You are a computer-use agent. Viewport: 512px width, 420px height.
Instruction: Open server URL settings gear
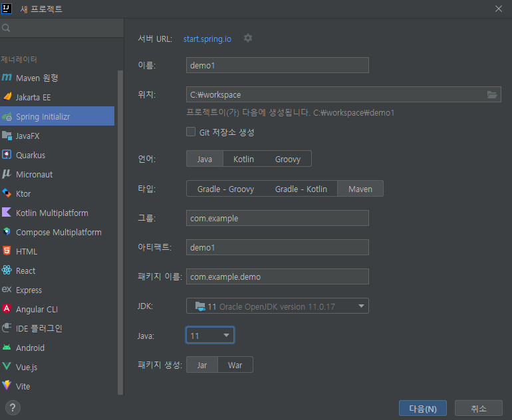[248, 38]
